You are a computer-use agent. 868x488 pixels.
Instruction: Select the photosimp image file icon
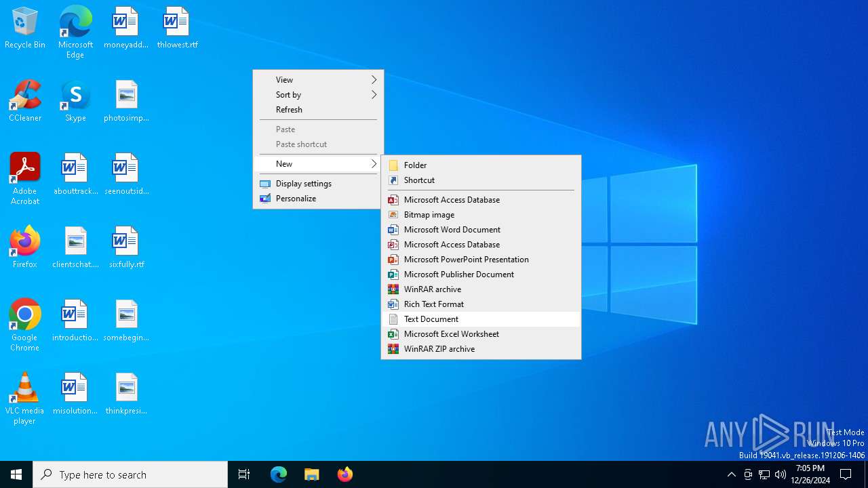tap(126, 102)
